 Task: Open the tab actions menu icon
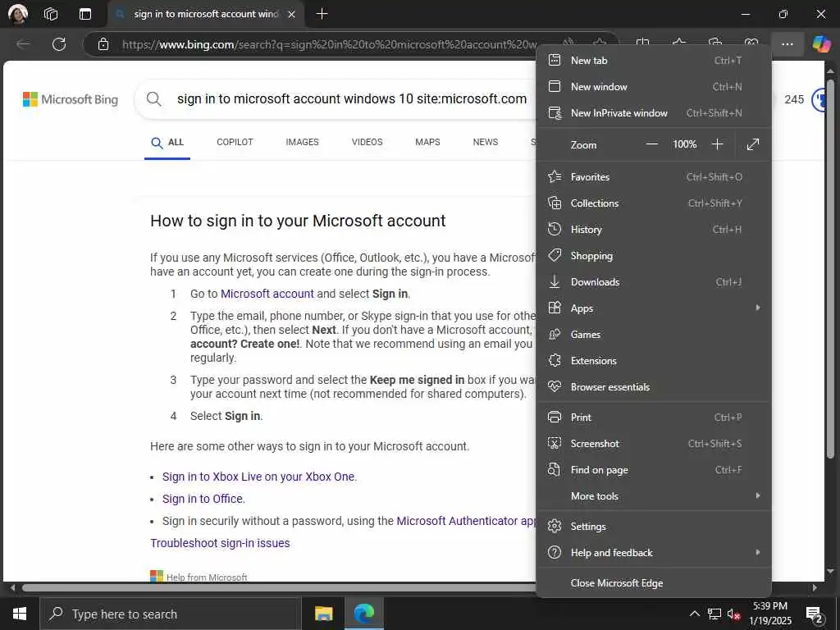tap(85, 14)
